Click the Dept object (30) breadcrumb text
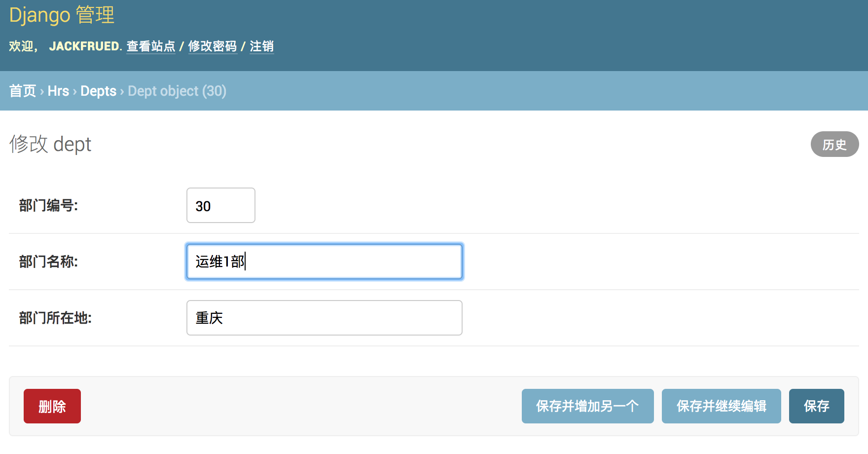868x454 pixels. (177, 91)
